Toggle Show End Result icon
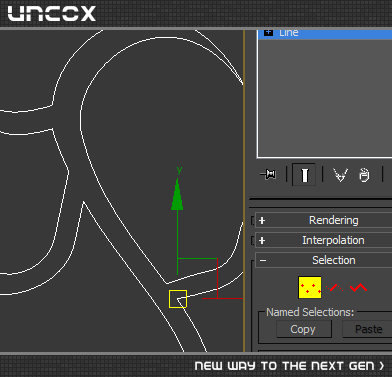The width and height of the screenshot is (392, 377). [x=304, y=174]
